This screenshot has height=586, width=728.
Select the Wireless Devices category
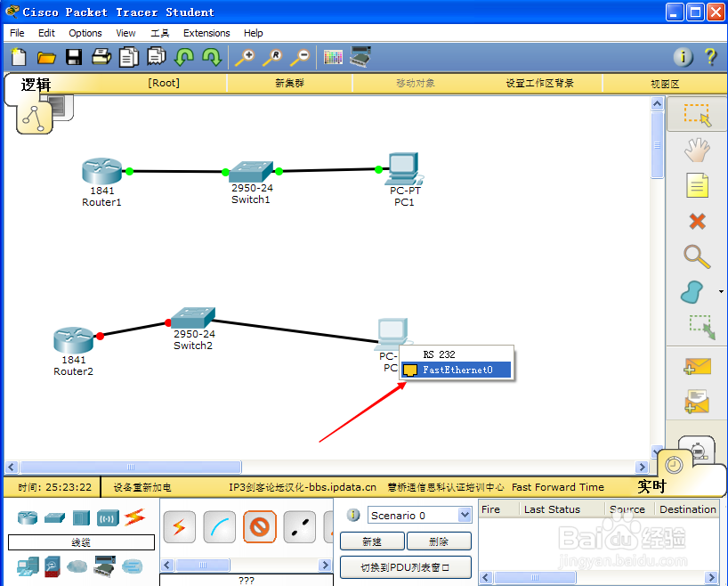pos(108,517)
